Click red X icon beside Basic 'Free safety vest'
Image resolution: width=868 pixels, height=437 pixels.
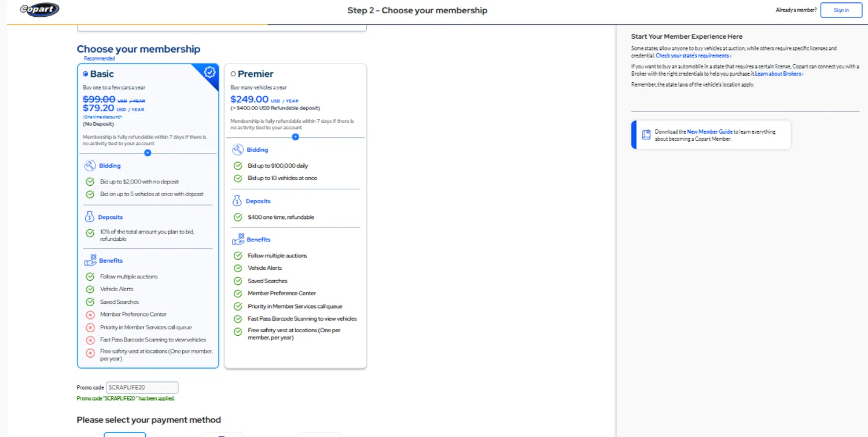(90, 353)
